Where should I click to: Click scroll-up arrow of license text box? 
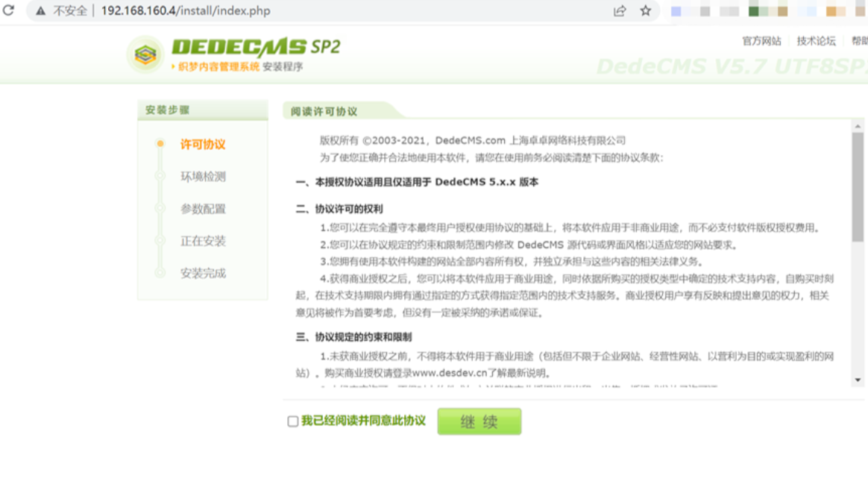point(858,126)
